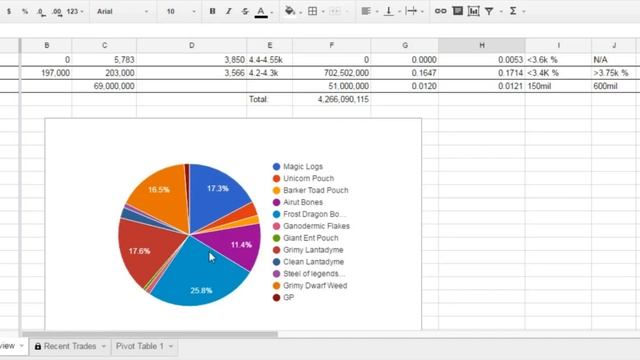Select cell with 0.1714

pos(482,73)
